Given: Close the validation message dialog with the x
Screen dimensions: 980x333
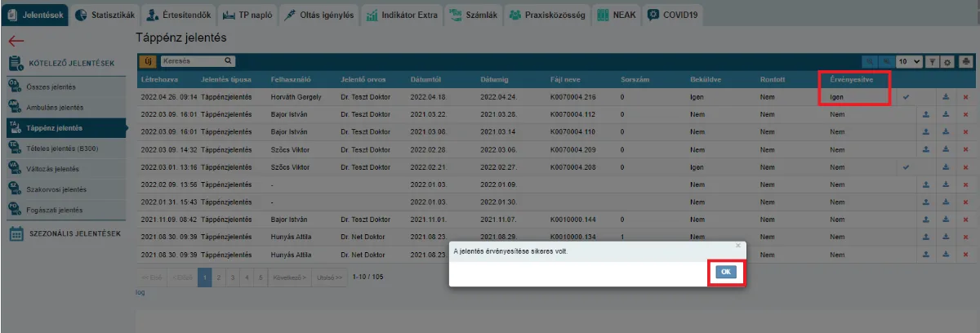Looking at the screenshot, I should [x=738, y=245].
